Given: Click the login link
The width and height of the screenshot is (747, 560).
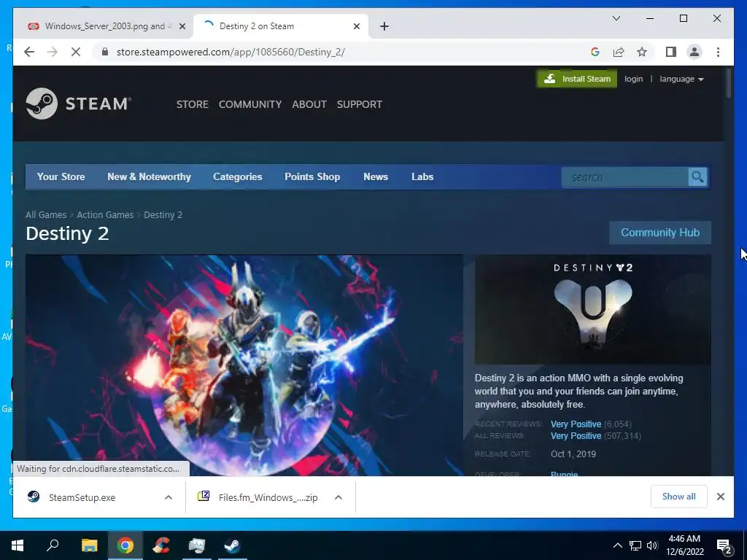Looking at the screenshot, I should [634, 79].
